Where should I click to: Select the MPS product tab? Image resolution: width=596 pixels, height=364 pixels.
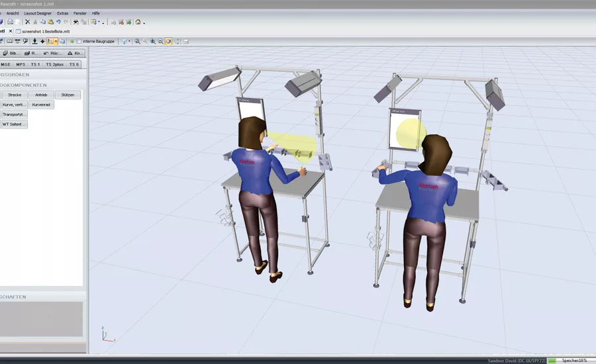pyautogui.click(x=21, y=65)
